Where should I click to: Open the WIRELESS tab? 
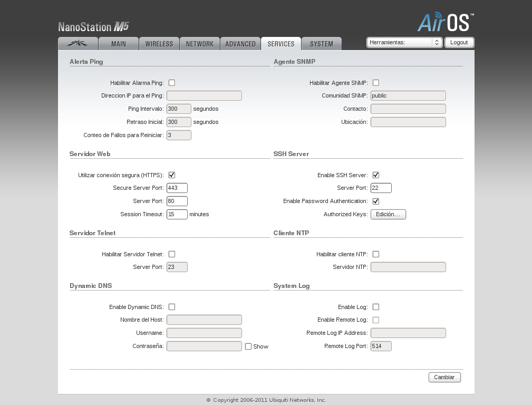click(159, 44)
